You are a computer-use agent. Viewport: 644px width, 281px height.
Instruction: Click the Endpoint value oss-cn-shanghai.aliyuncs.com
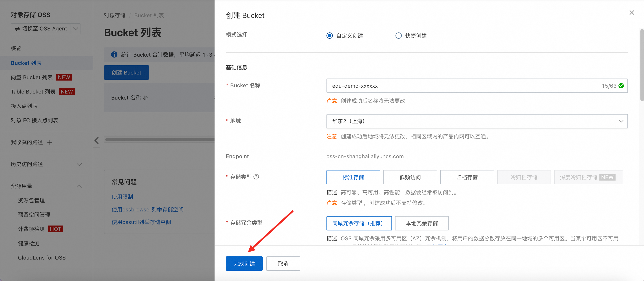(x=365, y=156)
